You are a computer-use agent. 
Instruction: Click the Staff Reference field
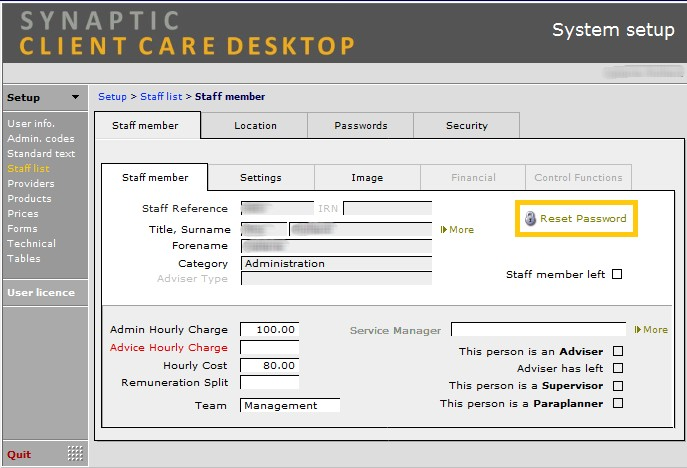point(277,208)
